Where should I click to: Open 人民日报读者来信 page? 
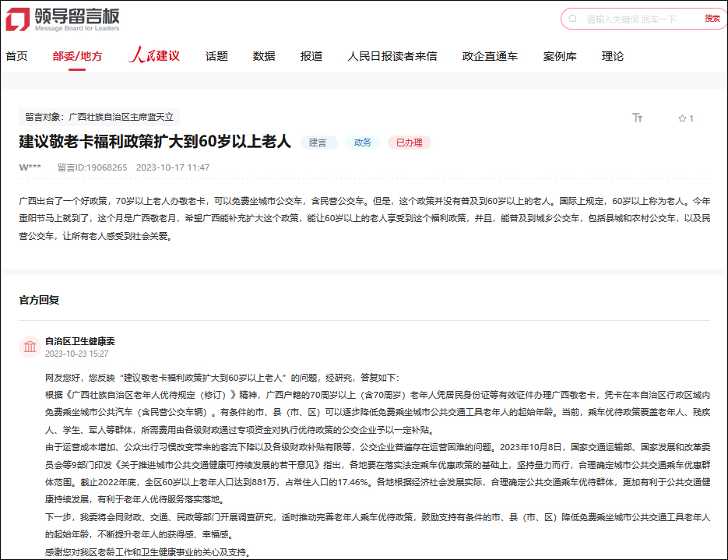(392, 56)
